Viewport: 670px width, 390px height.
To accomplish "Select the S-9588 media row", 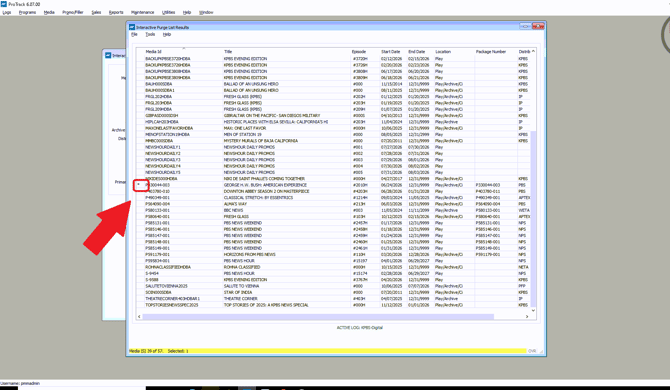I will click(333, 280).
